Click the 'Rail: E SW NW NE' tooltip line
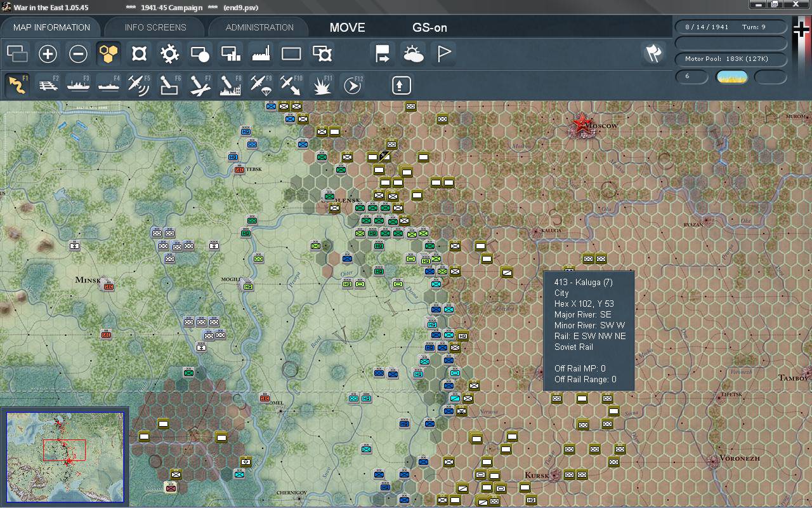 [590, 336]
